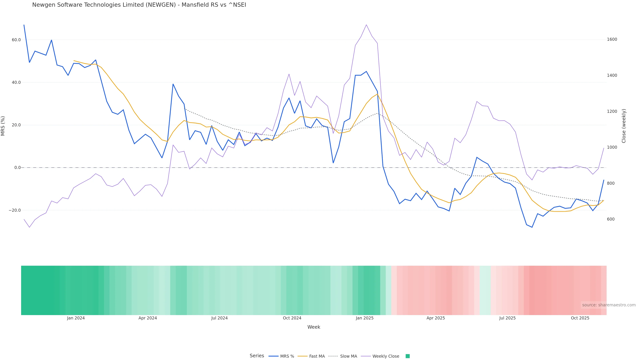Viewport: 644px width, 362px height.
Task: Click the NEWGEN Mansfield RS chart title
Action: tap(139, 5)
